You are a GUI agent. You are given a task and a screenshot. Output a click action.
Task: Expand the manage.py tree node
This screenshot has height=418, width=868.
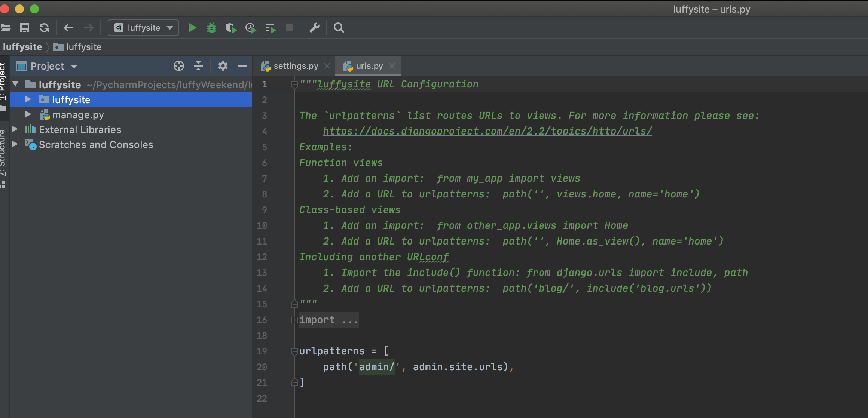[28, 114]
